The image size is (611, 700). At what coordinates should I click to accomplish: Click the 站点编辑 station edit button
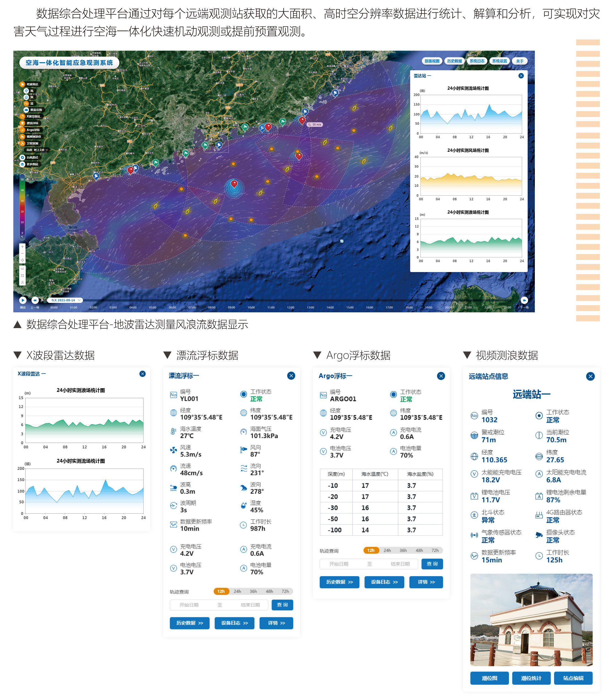point(573,678)
